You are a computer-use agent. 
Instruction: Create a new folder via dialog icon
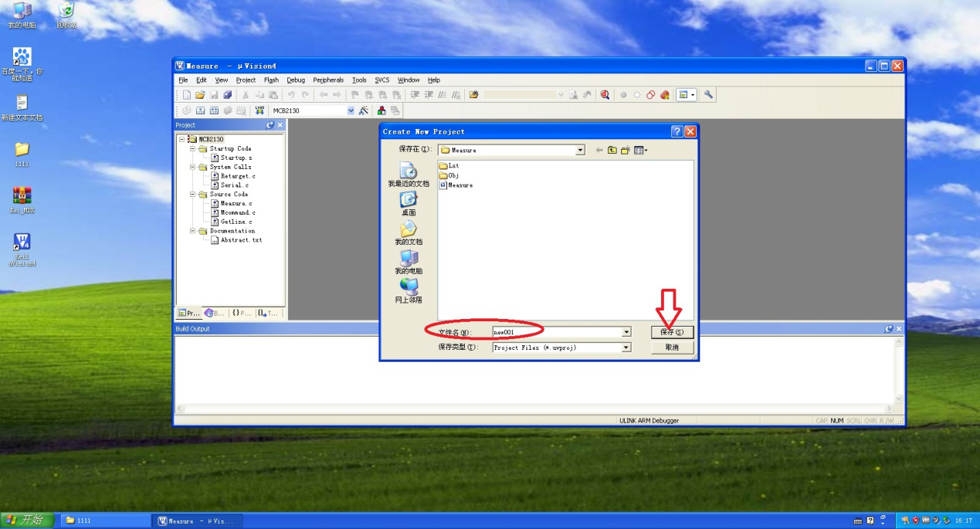point(626,151)
